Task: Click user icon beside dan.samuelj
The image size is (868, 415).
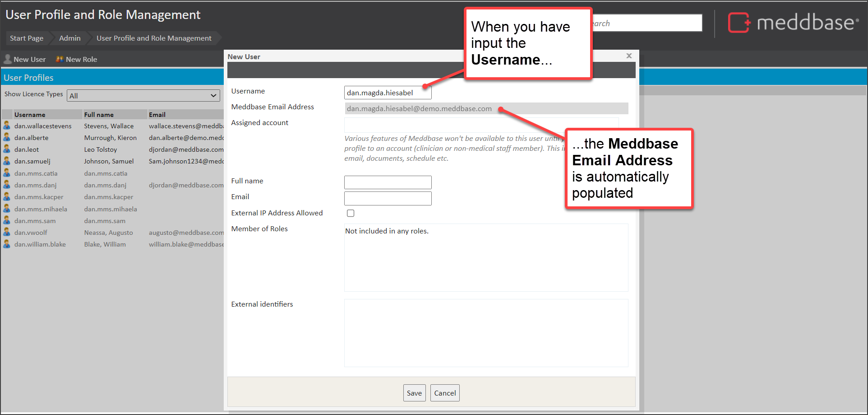Action: (x=7, y=161)
